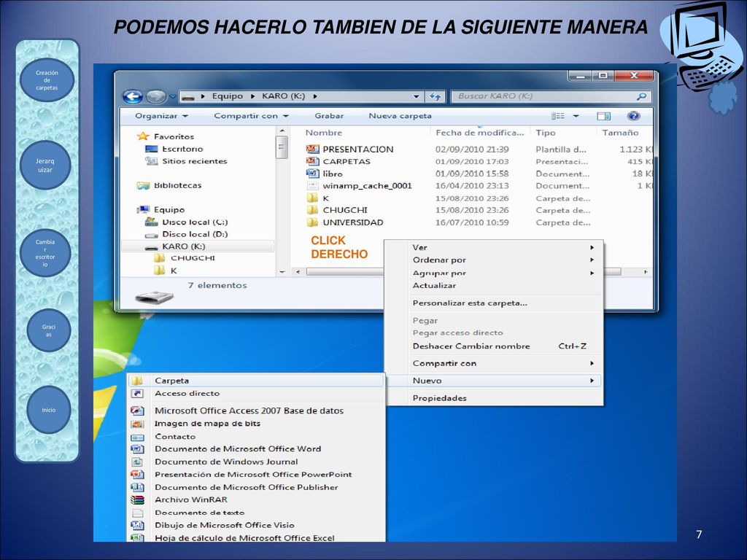Select the winamp_cache_0001 file icon
The height and width of the screenshot is (560, 747).
click(312, 186)
